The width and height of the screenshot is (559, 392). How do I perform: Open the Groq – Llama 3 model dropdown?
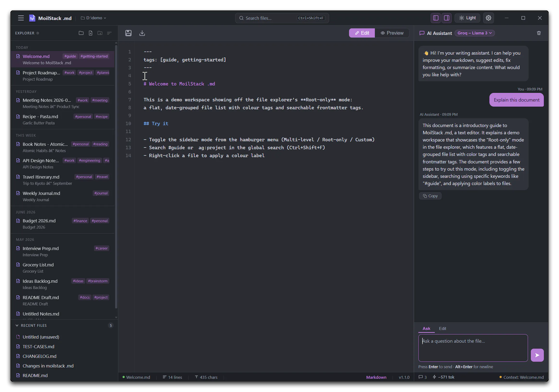point(474,33)
